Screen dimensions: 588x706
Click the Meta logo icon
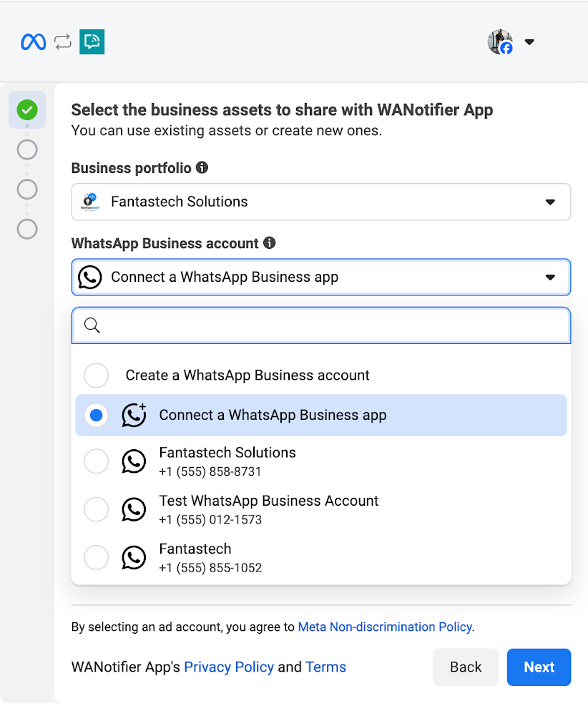(33, 42)
